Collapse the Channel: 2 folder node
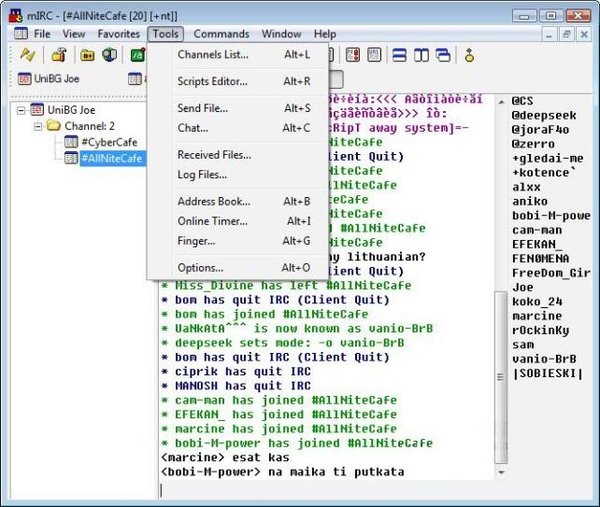The width and height of the screenshot is (600, 507). tap(39, 126)
